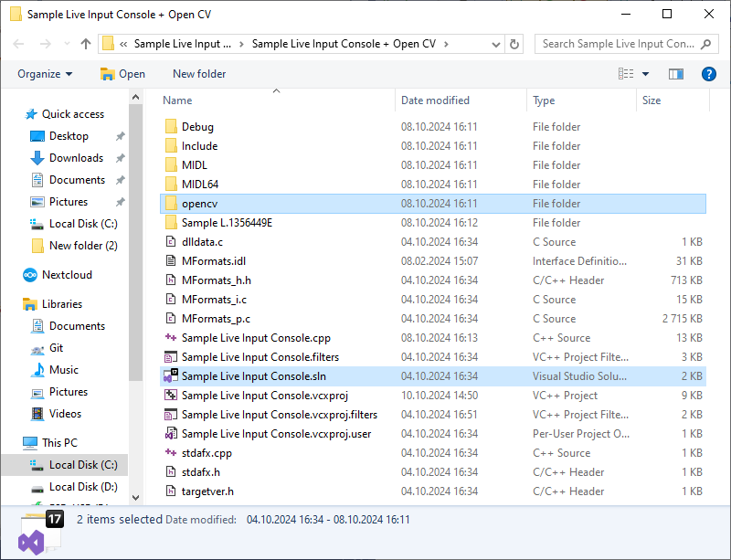
Task: Click the Local Disk (D:) drive icon
Action: tap(37, 488)
